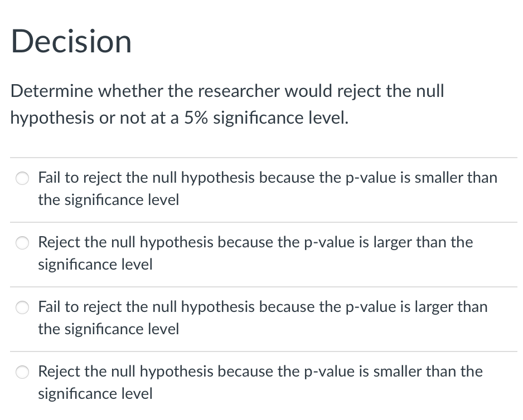
Task: Click the phrase 'significance level' in second option
Action: coord(95,265)
